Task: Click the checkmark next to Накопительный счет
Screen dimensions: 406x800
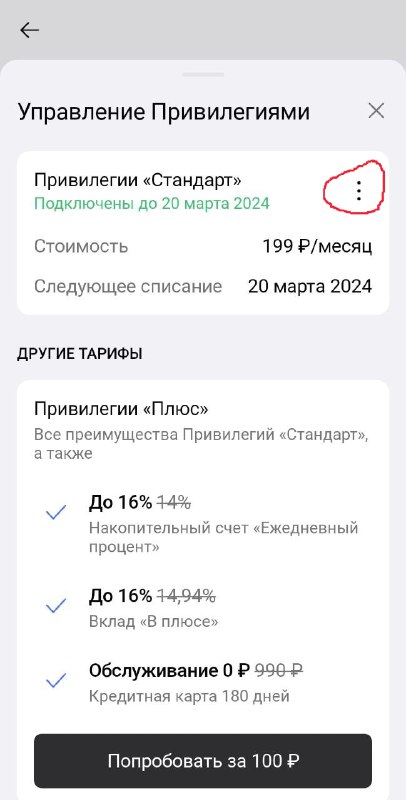Action: pyautogui.click(x=56, y=512)
